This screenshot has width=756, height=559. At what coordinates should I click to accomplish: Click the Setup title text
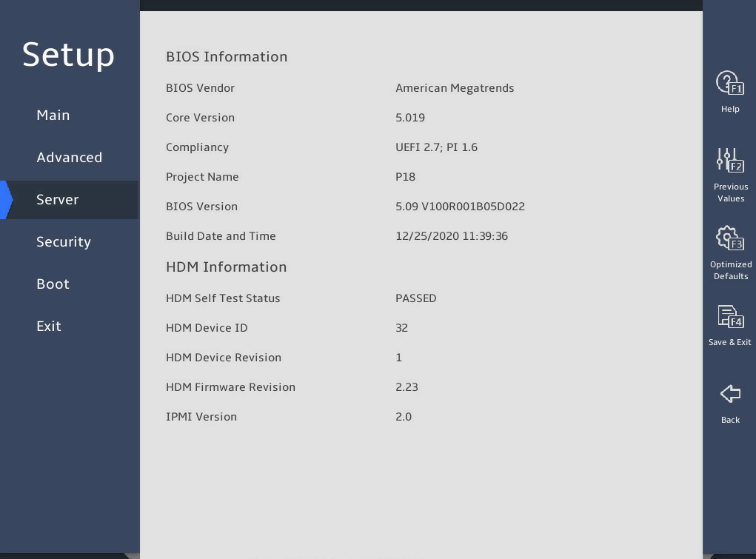(x=68, y=55)
